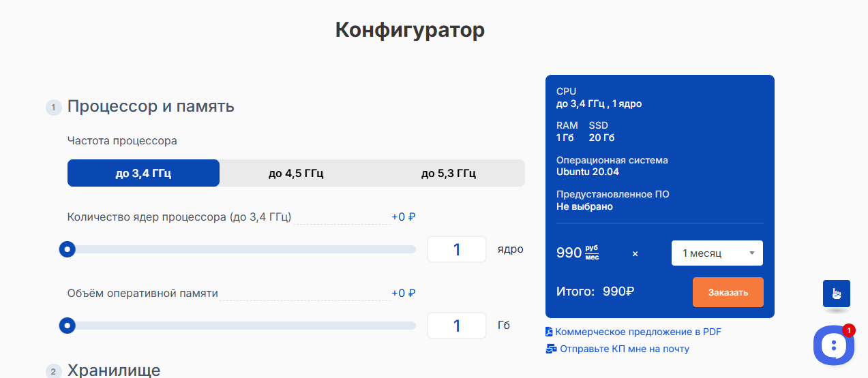Click the step 2 badge near Хранилище

click(x=53, y=371)
